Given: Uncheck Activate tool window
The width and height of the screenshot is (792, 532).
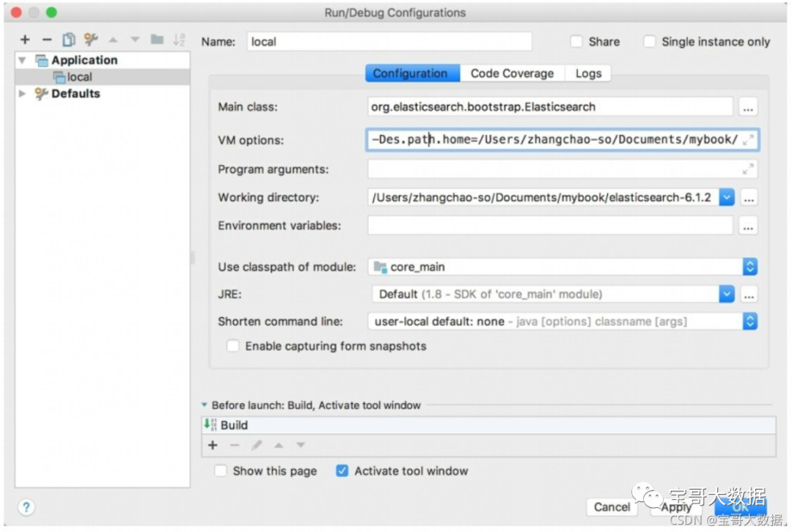Looking at the screenshot, I should click(342, 471).
